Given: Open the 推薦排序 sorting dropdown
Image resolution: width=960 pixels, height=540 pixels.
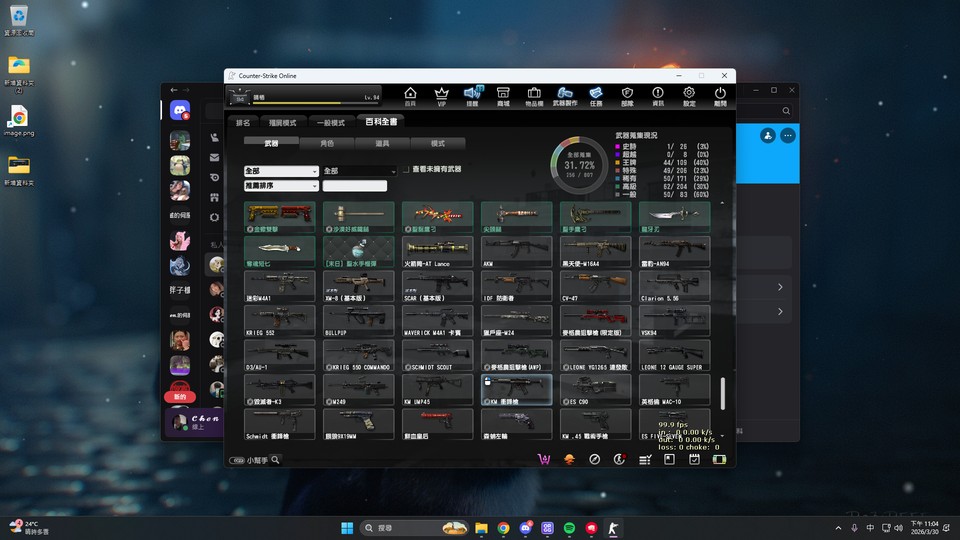Looking at the screenshot, I should coord(281,186).
